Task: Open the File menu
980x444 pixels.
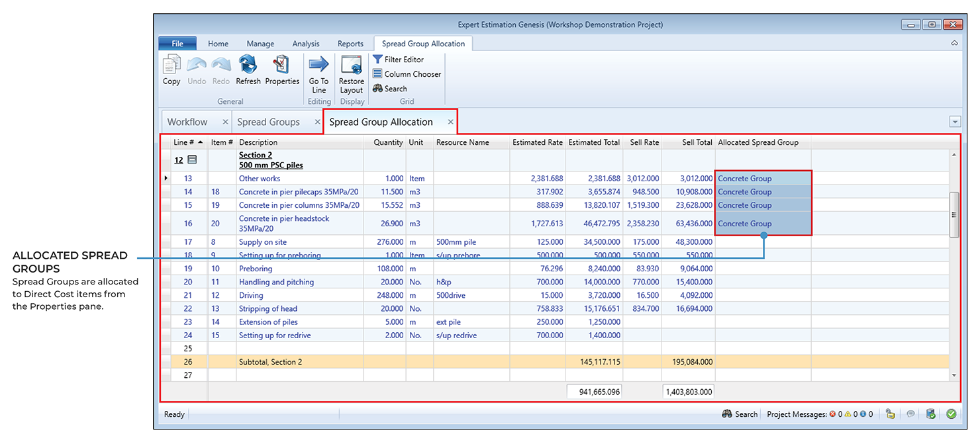Action: click(177, 44)
